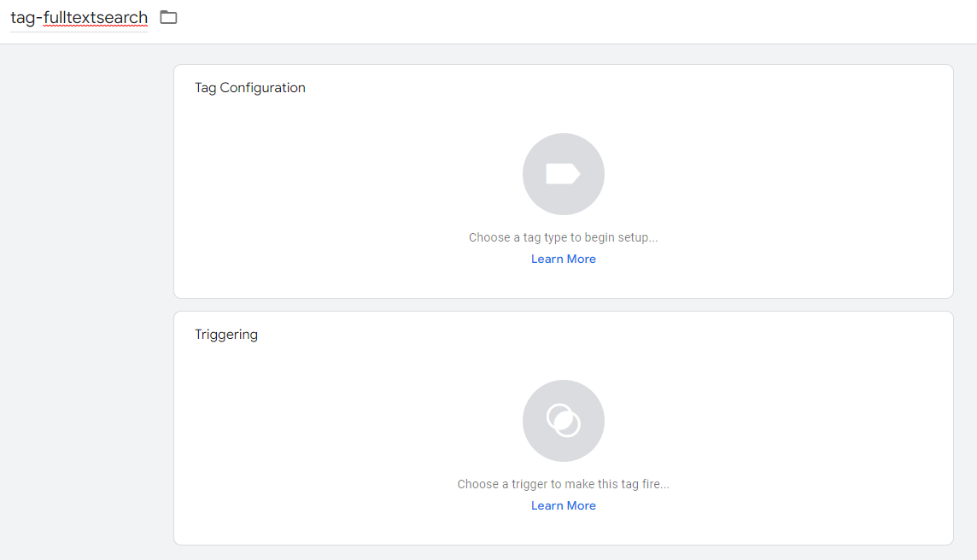Click 'Choose a tag type to begin setup...'
The image size is (977, 560).
564,237
